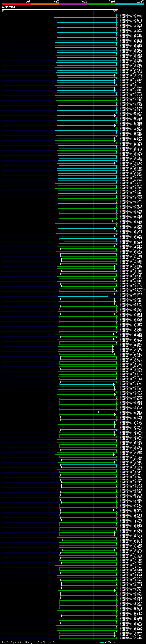Select label UniRef100_Q5I6D6

coord(131,45)
